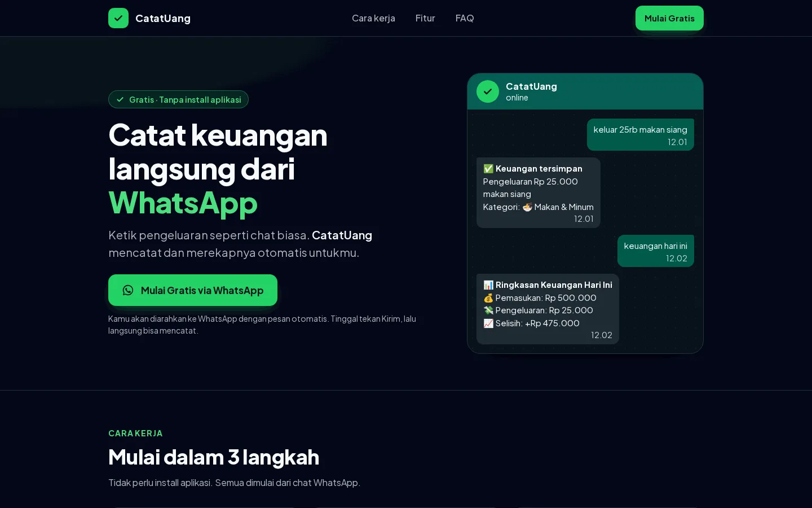Click the 'Mulai dalam 3 langkah' heading
The height and width of the screenshot is (508, 812).
coord(214,457)
